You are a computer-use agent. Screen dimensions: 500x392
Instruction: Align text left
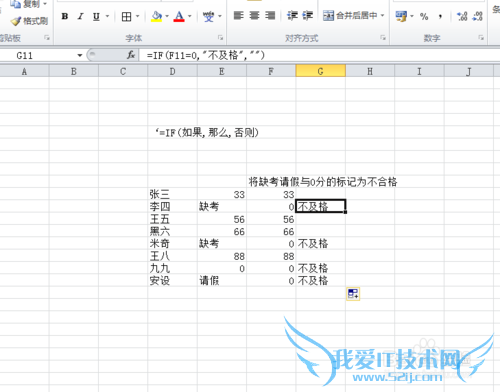coord(239,16)
